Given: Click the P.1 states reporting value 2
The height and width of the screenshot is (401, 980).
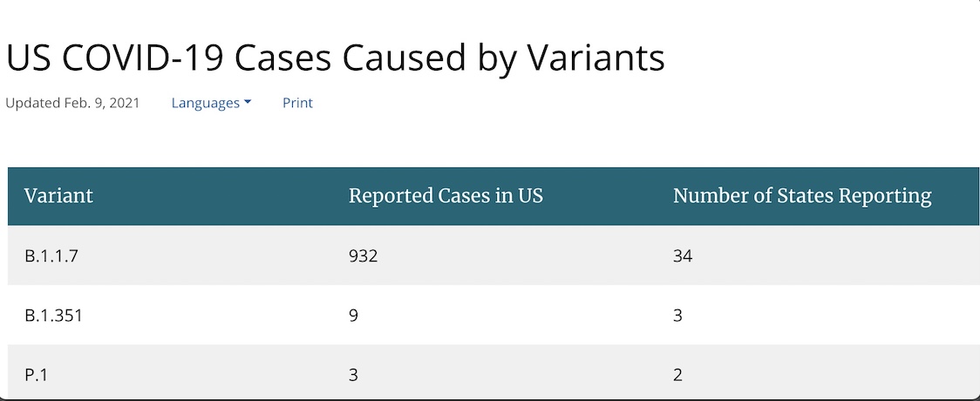Looking at the screenshot, I should 677,375.
